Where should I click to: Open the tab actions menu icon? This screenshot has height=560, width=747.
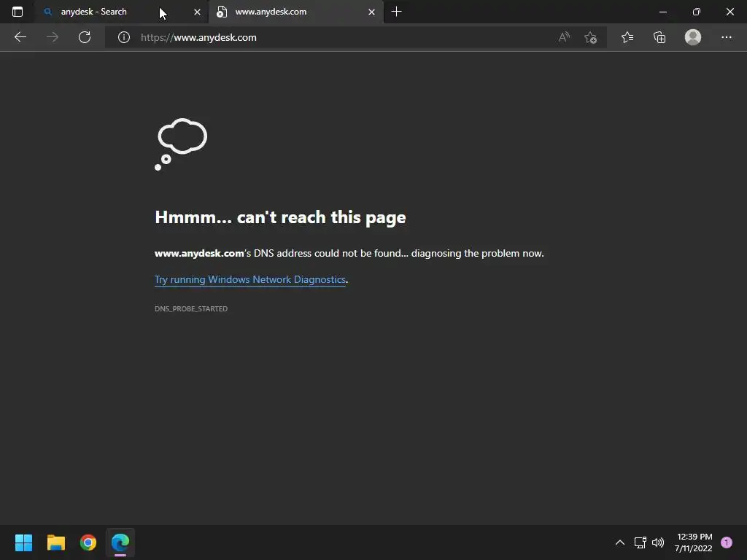18,12
